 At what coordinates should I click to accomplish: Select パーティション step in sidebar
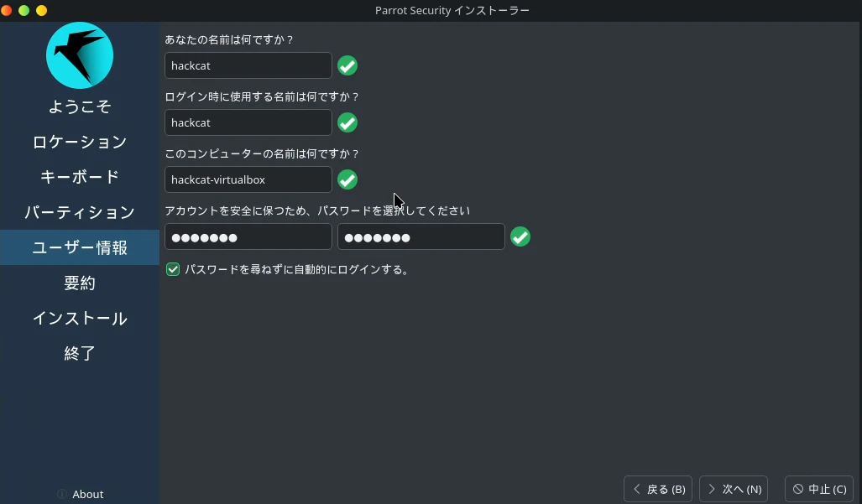80,212
